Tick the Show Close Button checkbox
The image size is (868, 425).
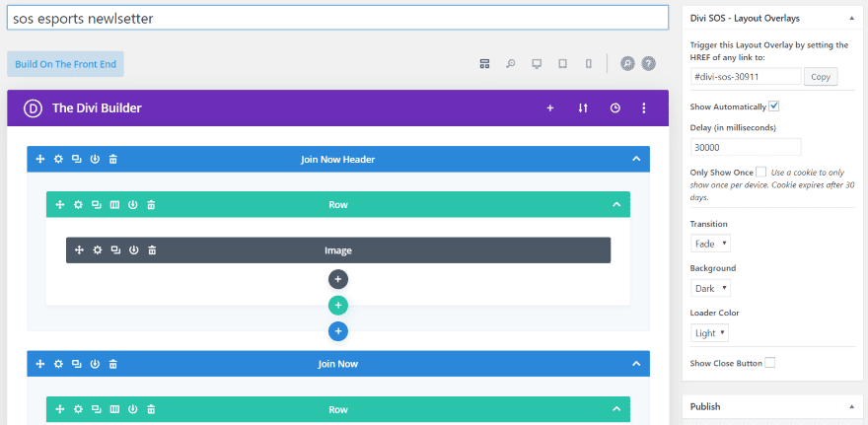pyautogui.click(x=770, y=363)
